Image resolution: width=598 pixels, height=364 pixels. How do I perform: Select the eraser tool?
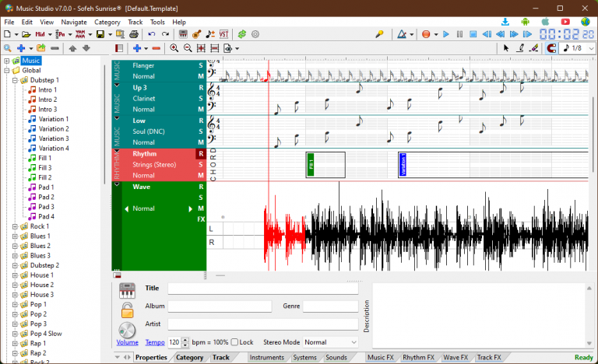pyautogui.click(x=533, y=48)
